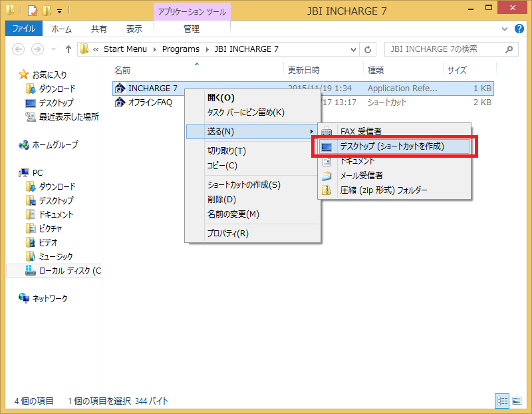Expand path arrow after Programs
The width and height of the screenshot is (532, 414).
click(207, 49)
